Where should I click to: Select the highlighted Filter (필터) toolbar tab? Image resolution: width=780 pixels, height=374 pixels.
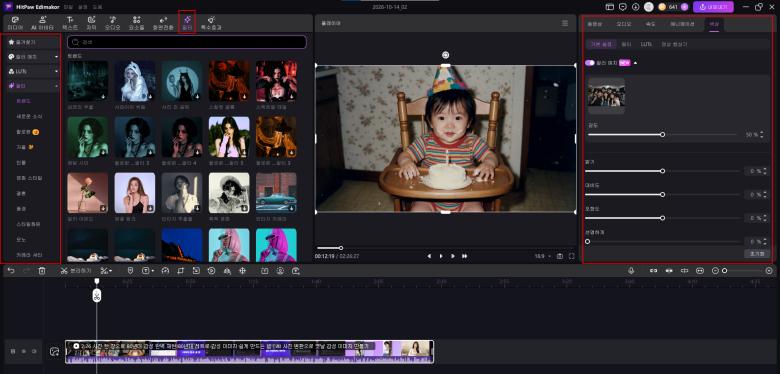[187, 23]
